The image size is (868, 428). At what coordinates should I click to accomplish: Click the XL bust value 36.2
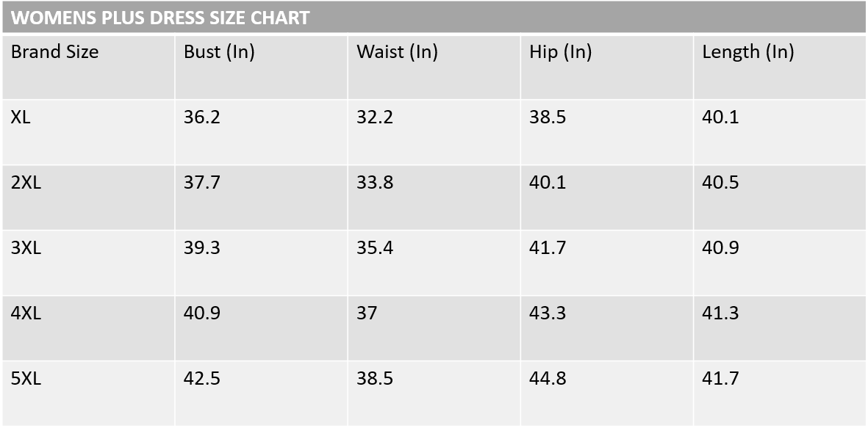(202, 117)
